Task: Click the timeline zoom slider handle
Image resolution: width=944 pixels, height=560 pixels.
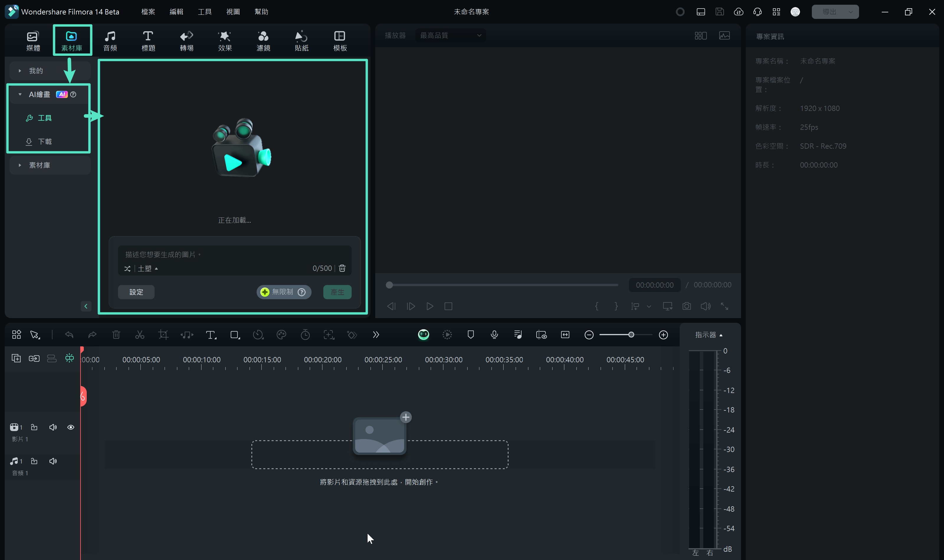Action: (x=631, y=335)
